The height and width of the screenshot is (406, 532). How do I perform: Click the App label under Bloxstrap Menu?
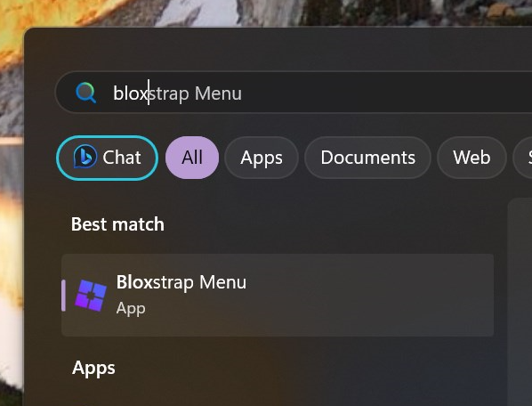coord(131,309)
